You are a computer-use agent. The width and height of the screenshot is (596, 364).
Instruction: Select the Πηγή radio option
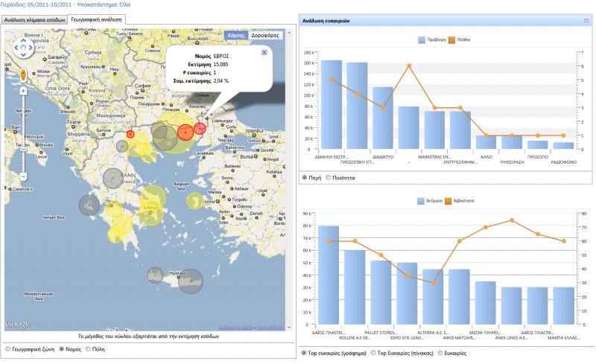(305, 177)
